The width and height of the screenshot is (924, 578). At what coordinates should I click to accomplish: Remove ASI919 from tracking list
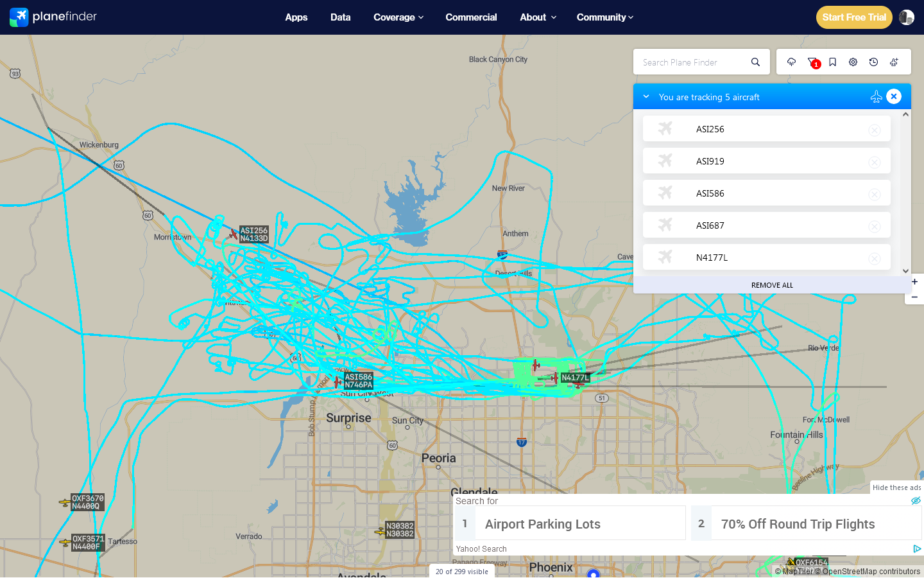pyautogui.click(x=874, y=162)
